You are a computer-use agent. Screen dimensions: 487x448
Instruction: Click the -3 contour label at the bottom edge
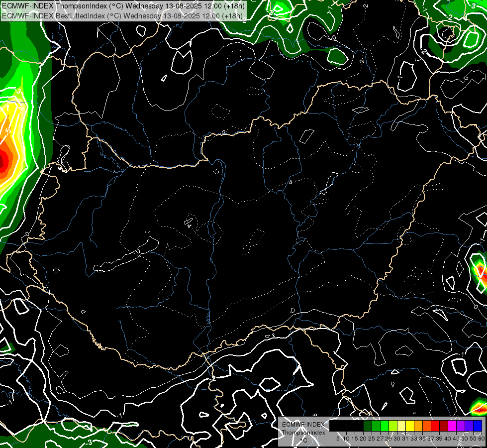[x=89, y=443]
